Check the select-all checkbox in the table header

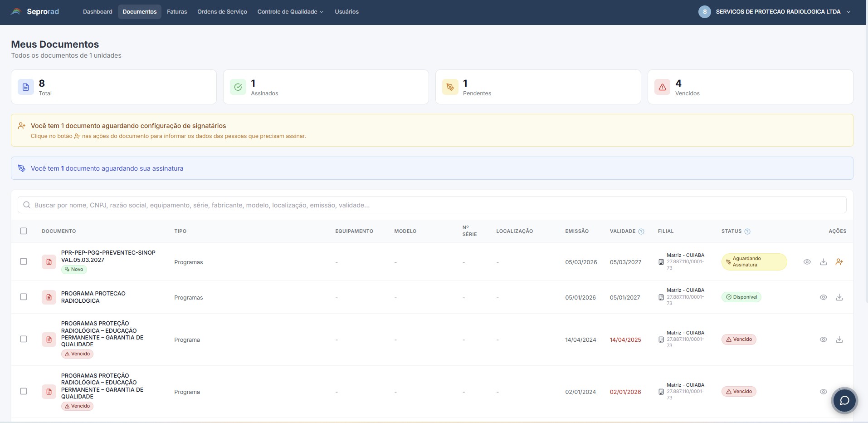[24, 231]
